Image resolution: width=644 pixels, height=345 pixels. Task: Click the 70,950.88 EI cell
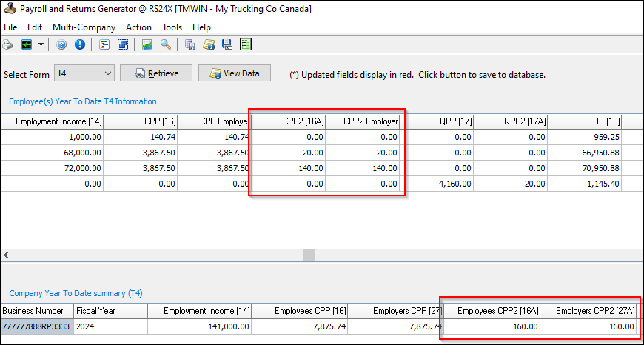click(584, 168)
